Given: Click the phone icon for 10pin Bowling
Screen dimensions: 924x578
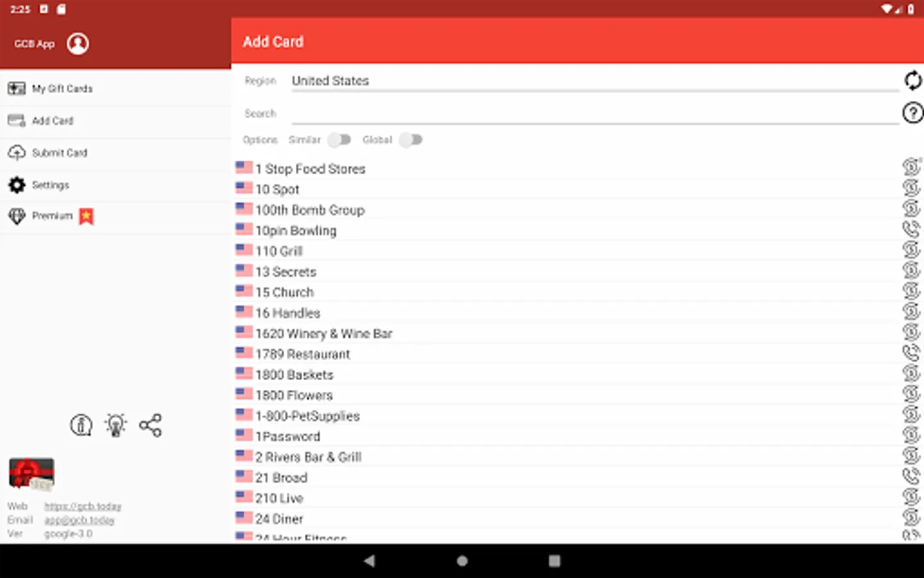Looking at the screenshot, I should point(911,229).
